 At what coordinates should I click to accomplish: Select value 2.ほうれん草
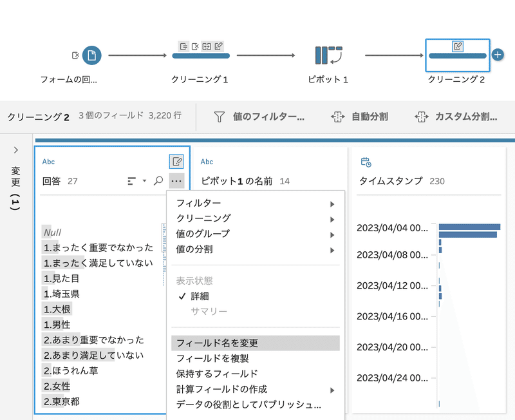coord(71,371)
